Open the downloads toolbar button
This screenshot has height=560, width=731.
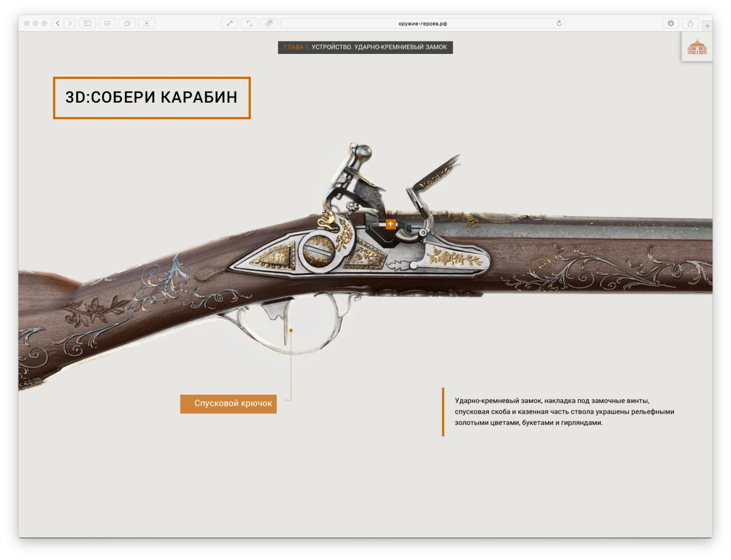670,23
